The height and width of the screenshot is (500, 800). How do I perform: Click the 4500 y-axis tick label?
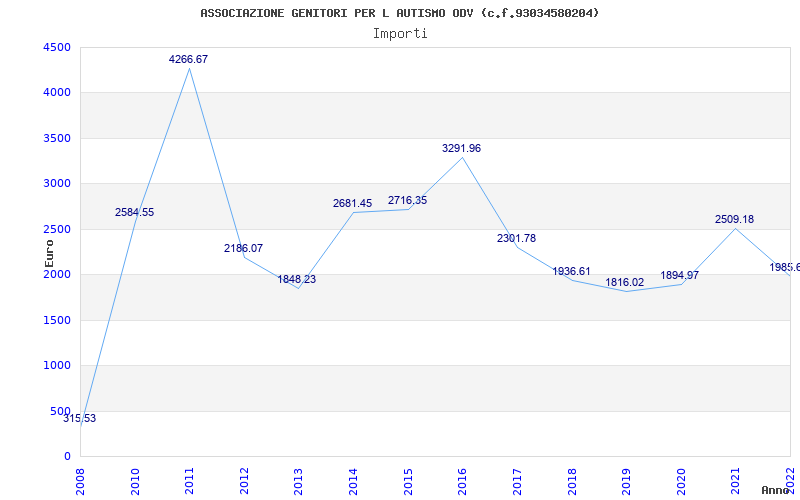57,47
